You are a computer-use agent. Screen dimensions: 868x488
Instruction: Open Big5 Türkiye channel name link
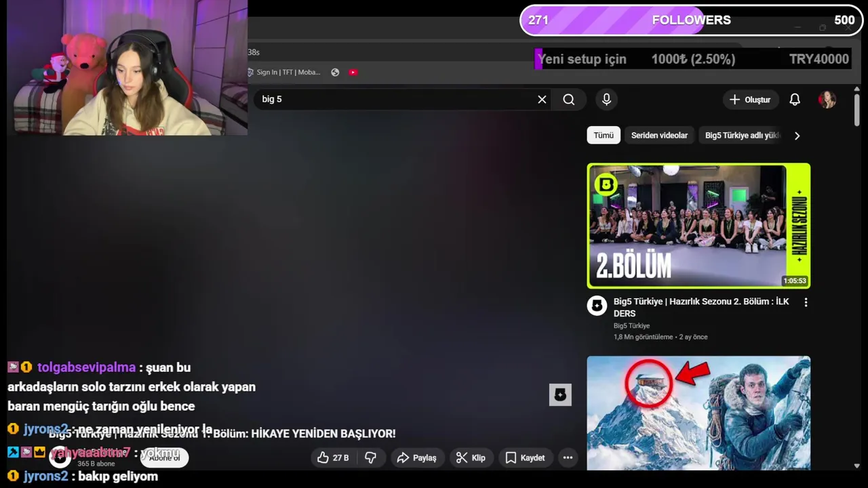pyautogui.click(x=631, y=326)
